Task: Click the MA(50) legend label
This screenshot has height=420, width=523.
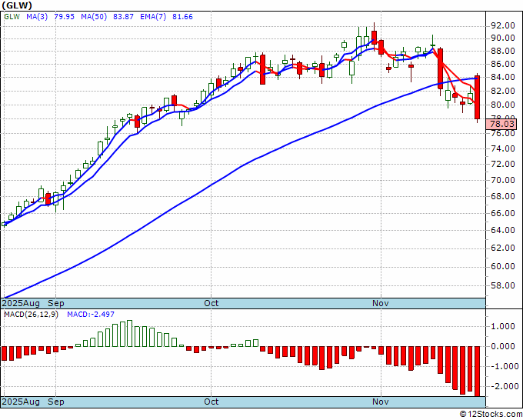Action: click(x=94, y=17)
